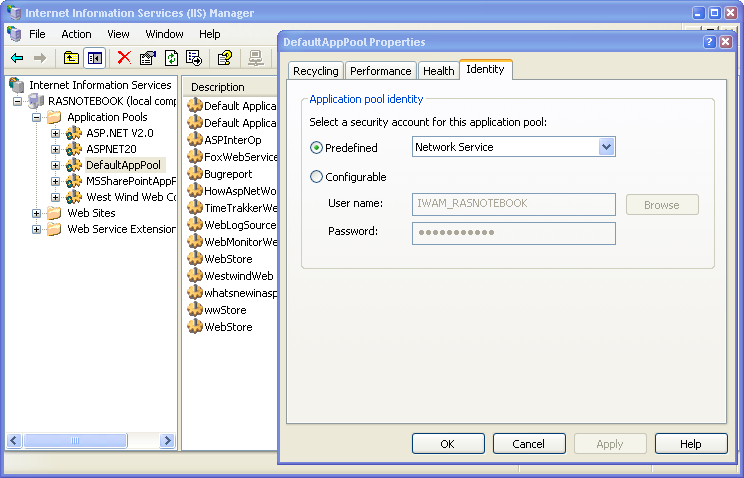The width and height of the screenshot is (744, 478).
Task: Click the Password input field
Action: click(x=514, y=233)
